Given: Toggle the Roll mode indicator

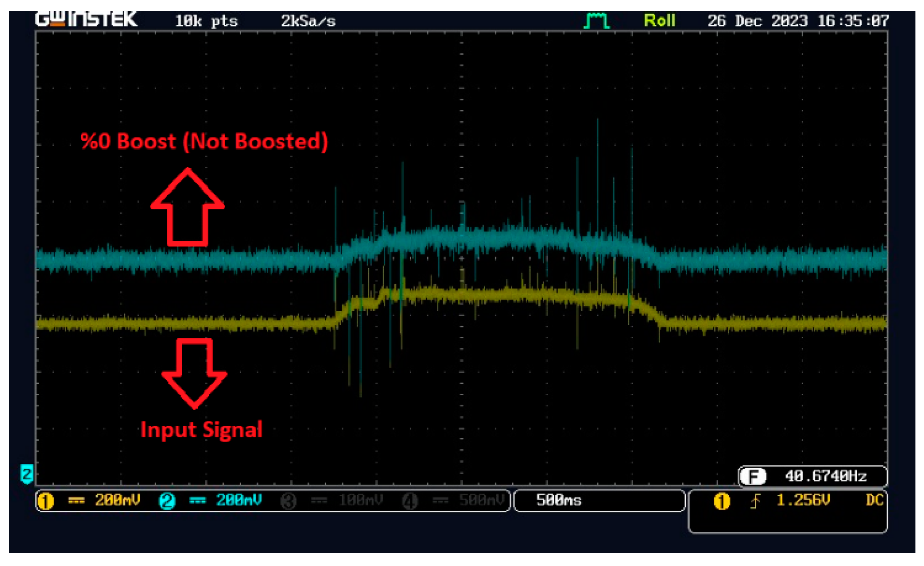Looking at the screenshot, I should [x=659, y=21].
